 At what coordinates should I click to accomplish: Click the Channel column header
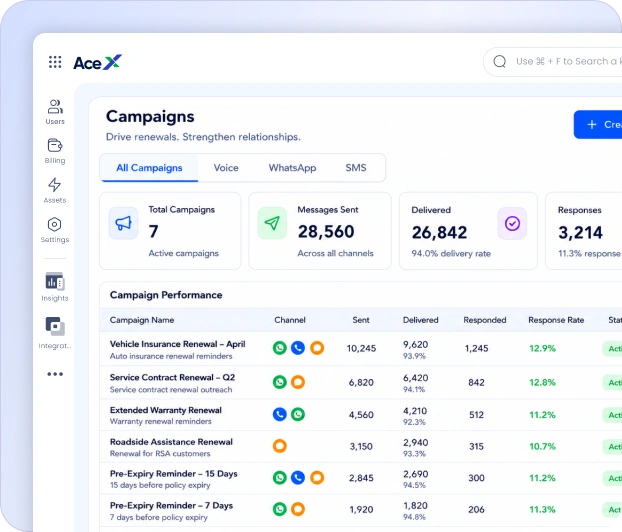coord(290,320)
